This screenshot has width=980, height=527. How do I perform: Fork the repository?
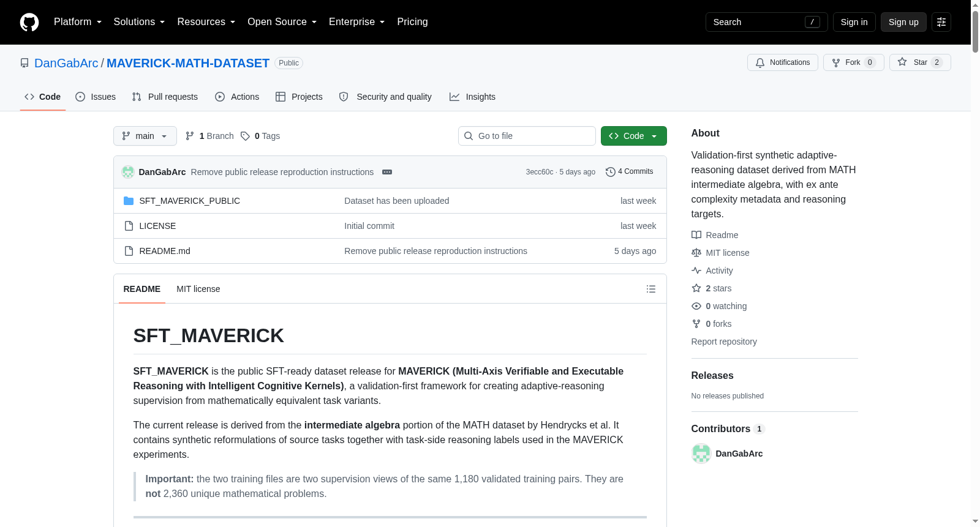pos(854,62)
